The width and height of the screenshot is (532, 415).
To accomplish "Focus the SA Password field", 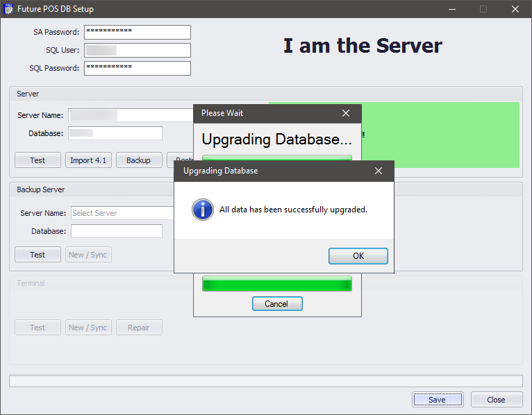I will coord(138,32).
